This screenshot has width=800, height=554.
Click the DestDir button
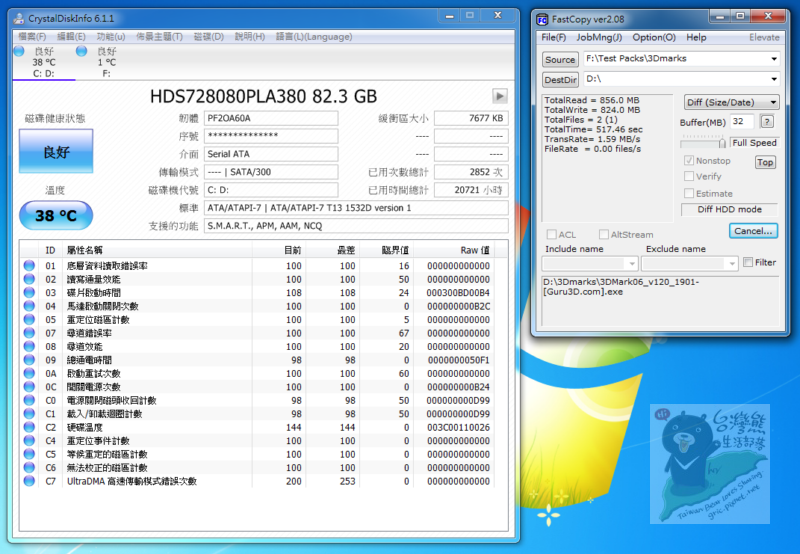tap(560, 80)
